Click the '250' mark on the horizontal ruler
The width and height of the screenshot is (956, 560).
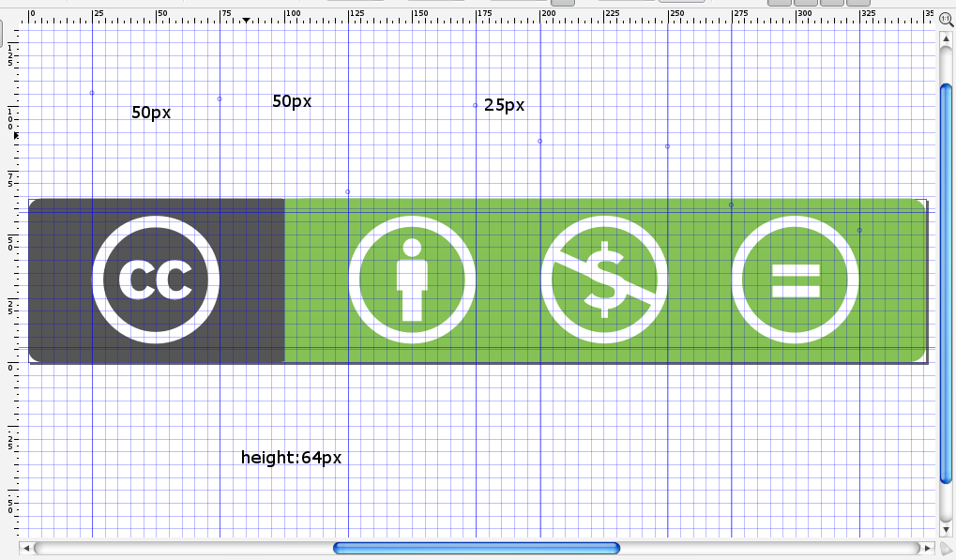pos(676,13)
